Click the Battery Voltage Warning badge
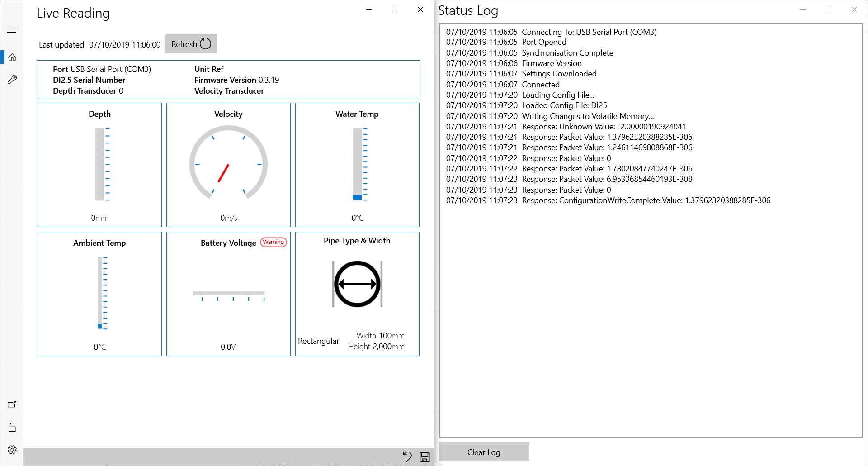868x466 pixels. 274,242
